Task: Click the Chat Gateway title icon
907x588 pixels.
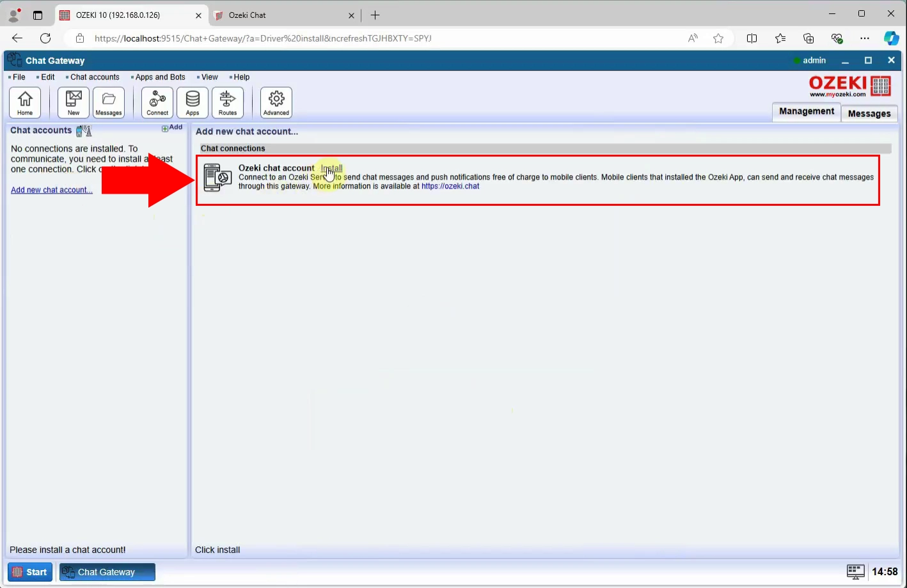Action: point(15,60)
